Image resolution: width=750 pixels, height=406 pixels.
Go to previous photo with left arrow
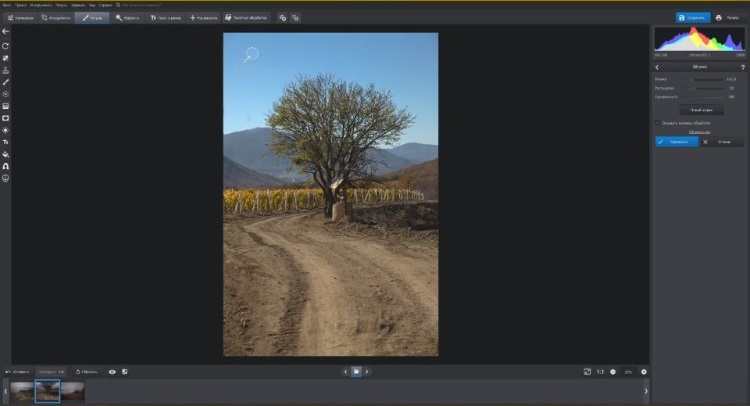[345, 372]
